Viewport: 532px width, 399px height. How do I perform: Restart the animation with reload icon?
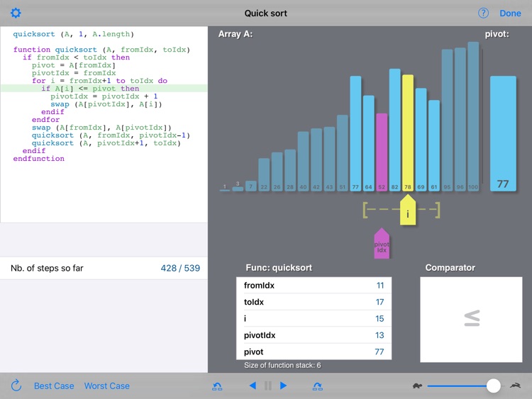[x=16, y=386]
